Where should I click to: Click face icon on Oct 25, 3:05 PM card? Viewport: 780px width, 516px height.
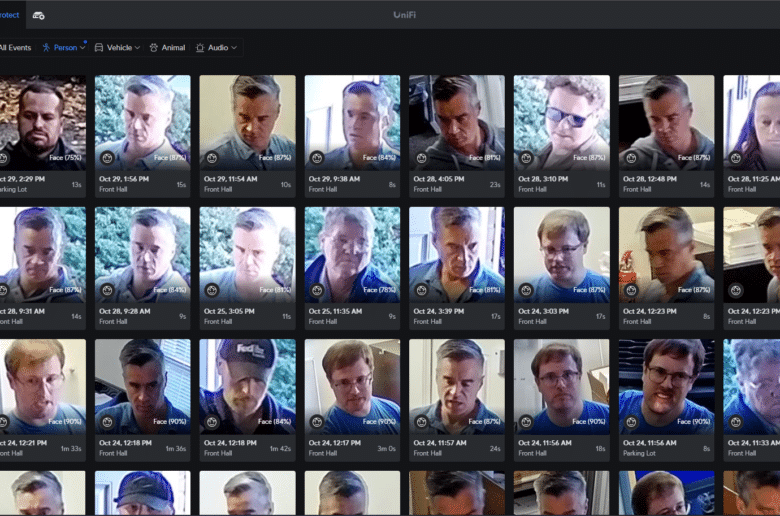point(212,290)
